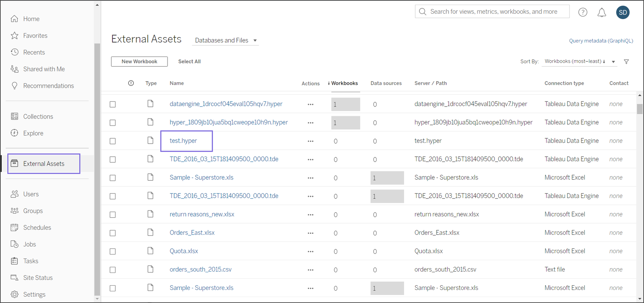
Task: Select checkbox for return reasons_new.xlsx
Action: coord(113,215)
